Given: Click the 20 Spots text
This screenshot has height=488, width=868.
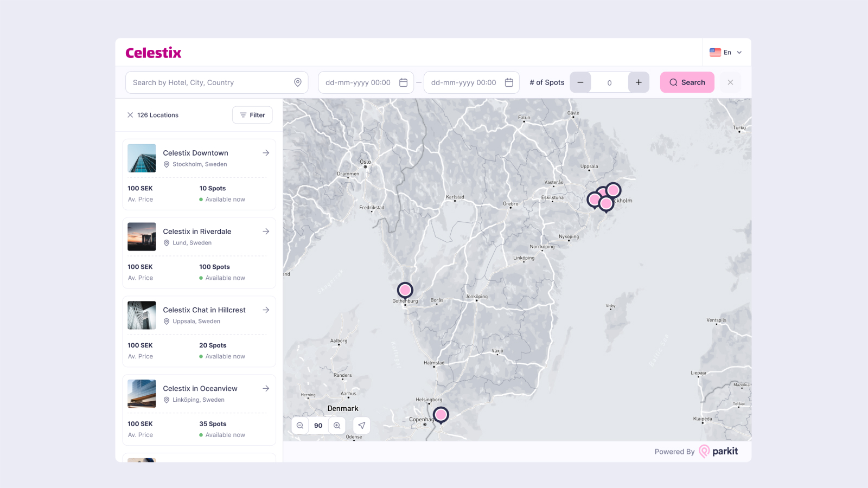Looking at the screenshot, I should tap(213, 346).
